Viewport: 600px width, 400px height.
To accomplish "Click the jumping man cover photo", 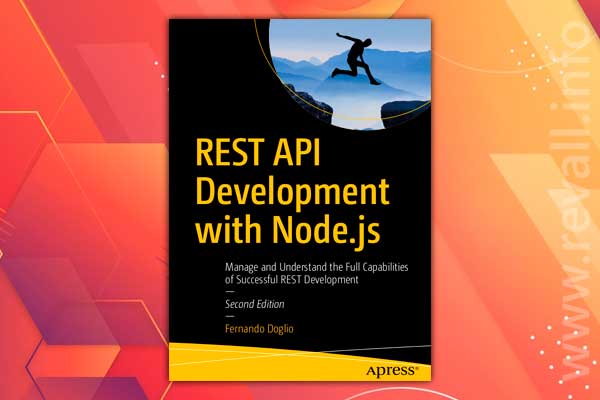I will click(350, 74).
